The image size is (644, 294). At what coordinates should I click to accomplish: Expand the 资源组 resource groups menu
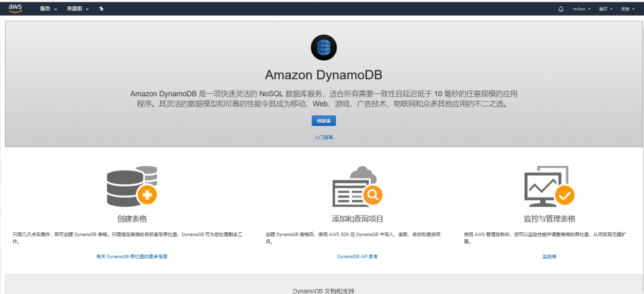(77, 9)
